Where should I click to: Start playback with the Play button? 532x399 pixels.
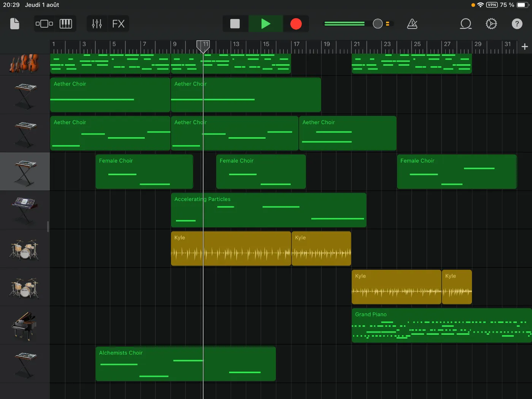pos(266,24)
